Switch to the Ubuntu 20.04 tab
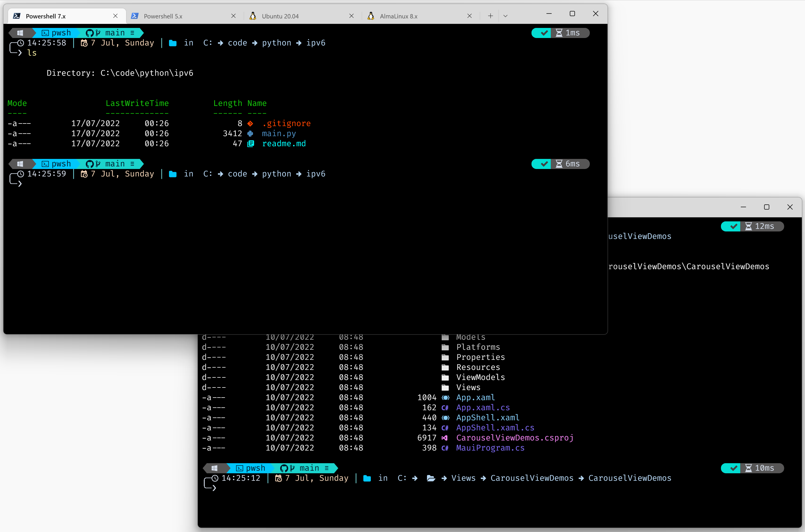 coord(280,16)
